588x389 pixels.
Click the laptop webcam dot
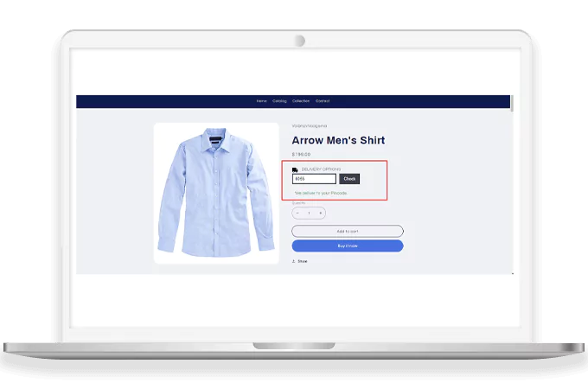pyautogui.click(x=299, y=40)
